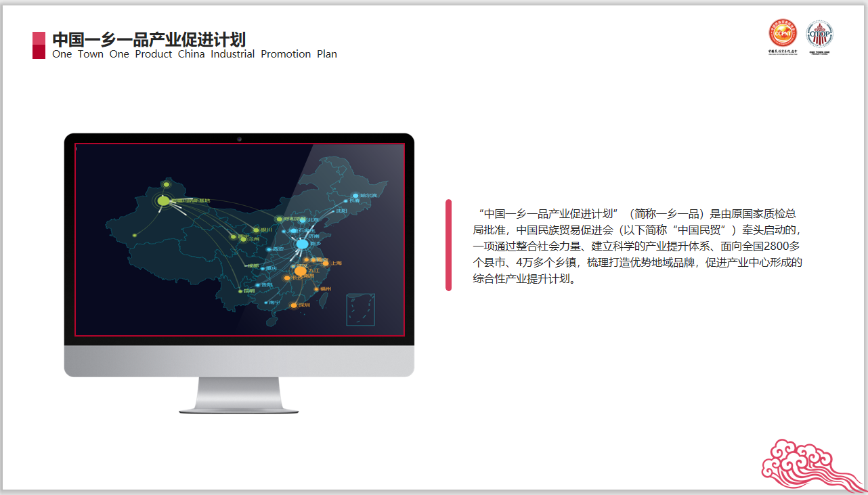
Task: Select the 呼和浩特 green marker
Action: (279, 219)
